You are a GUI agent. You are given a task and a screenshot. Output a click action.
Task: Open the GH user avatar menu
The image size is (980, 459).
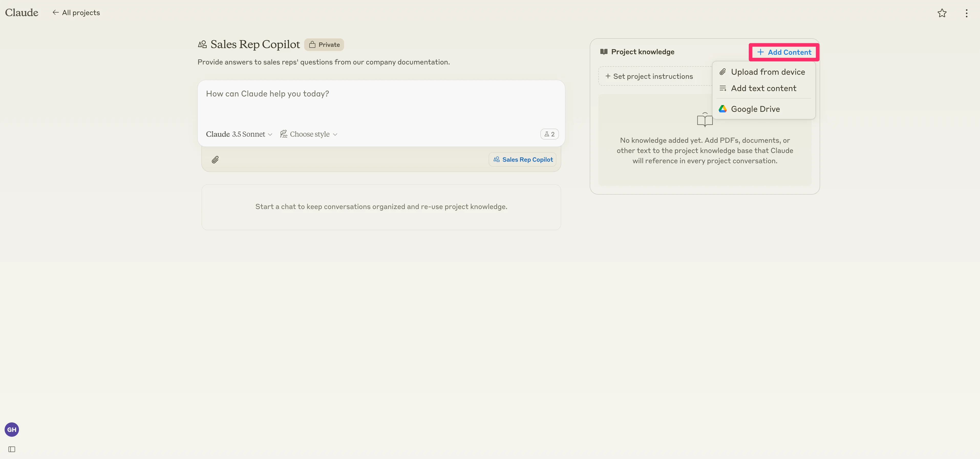tap(12, 429)
